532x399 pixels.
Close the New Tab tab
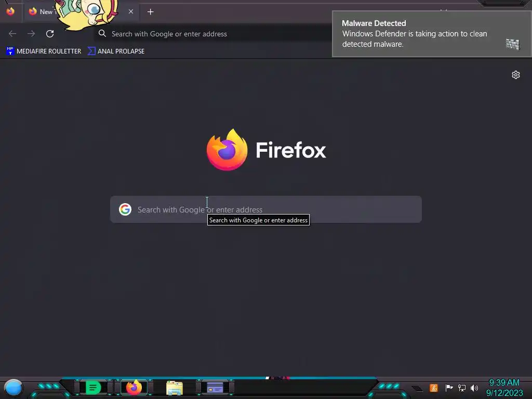coord(130,11)
